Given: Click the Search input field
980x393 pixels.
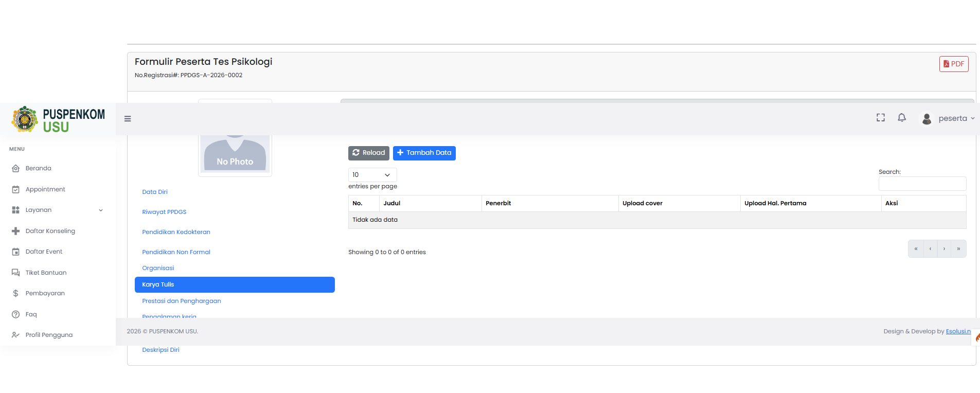Looking at the screenshot, I should click(922, 184).
